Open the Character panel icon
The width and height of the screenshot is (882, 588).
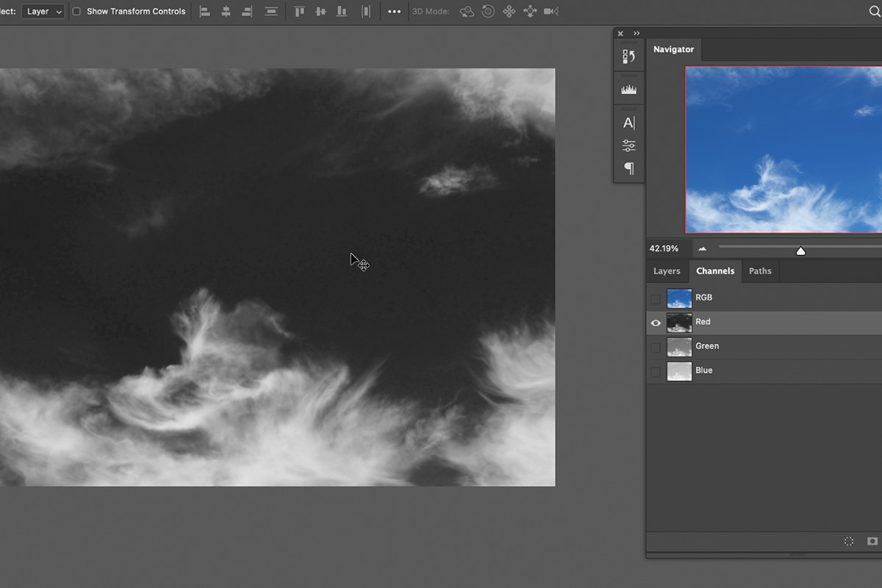click(628, 122)
